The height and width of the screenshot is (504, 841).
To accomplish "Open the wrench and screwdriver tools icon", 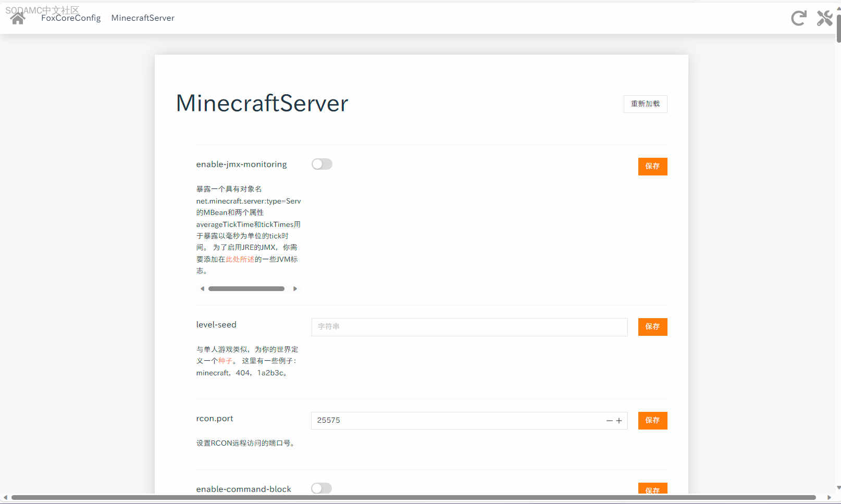I will 825,18.
